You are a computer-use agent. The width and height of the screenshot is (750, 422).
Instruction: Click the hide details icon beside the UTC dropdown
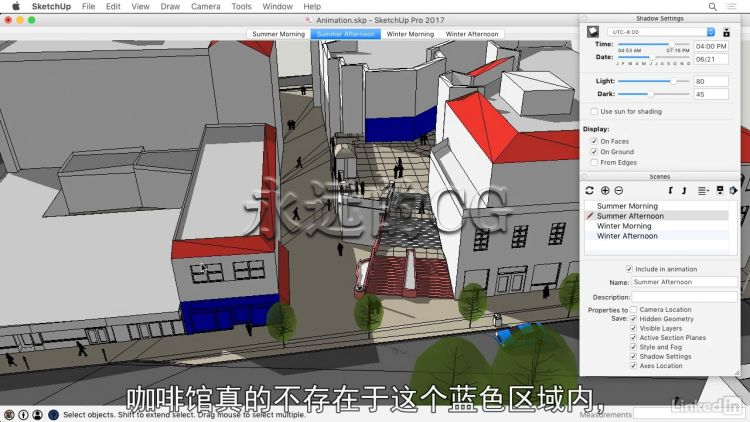pyautogui.click(x=726, y=32)
